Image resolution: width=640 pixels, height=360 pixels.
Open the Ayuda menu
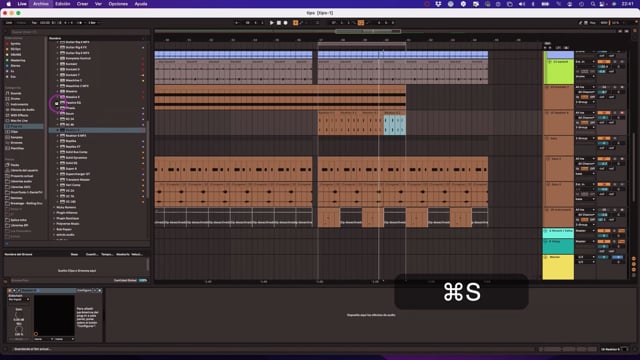(x=141, y=4)
